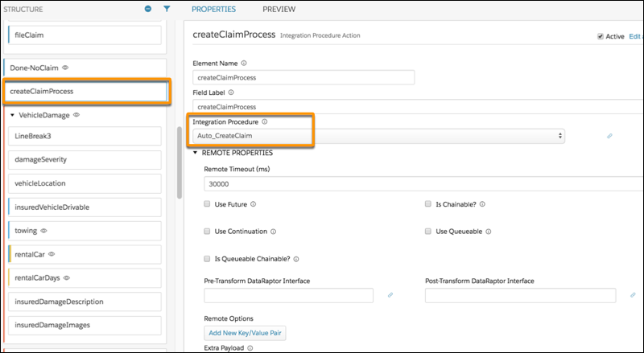Collapse the VehicleDamage step
This screenshot has width=644, height=353.
(12, 115)
